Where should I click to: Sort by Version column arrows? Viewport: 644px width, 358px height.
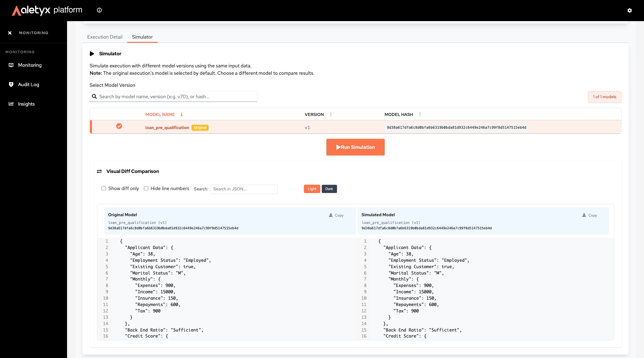click(x=331, y=114)
